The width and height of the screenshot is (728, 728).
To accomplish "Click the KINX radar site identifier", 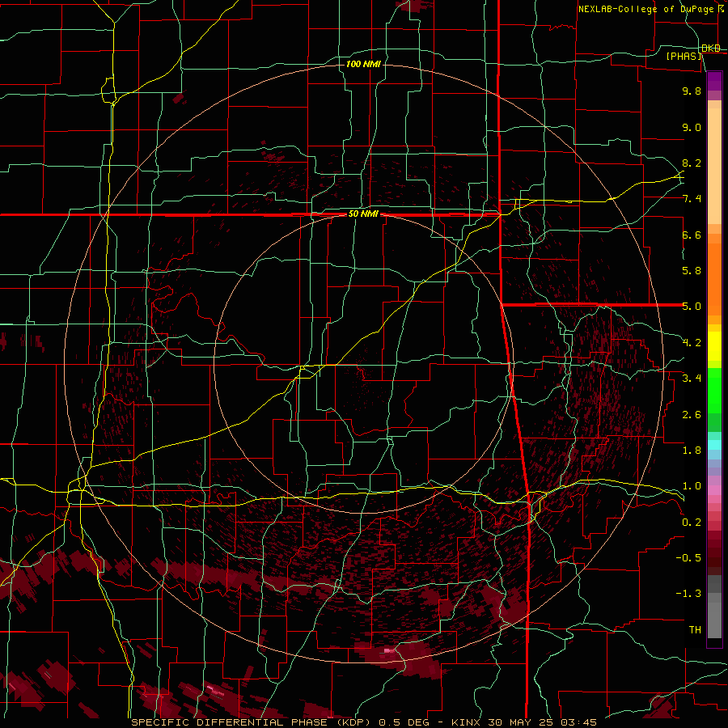I will pos(467,722).
